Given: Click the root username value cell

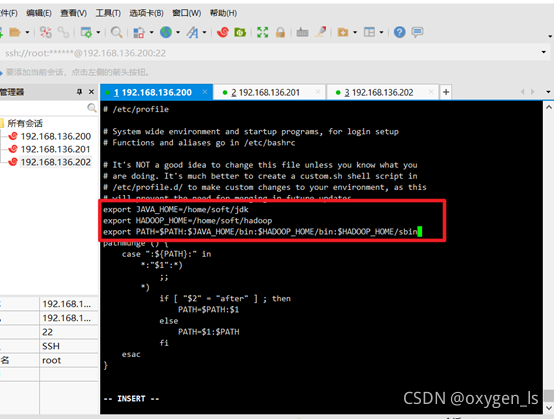Looking at the screenshot, I should pos(69,360).
